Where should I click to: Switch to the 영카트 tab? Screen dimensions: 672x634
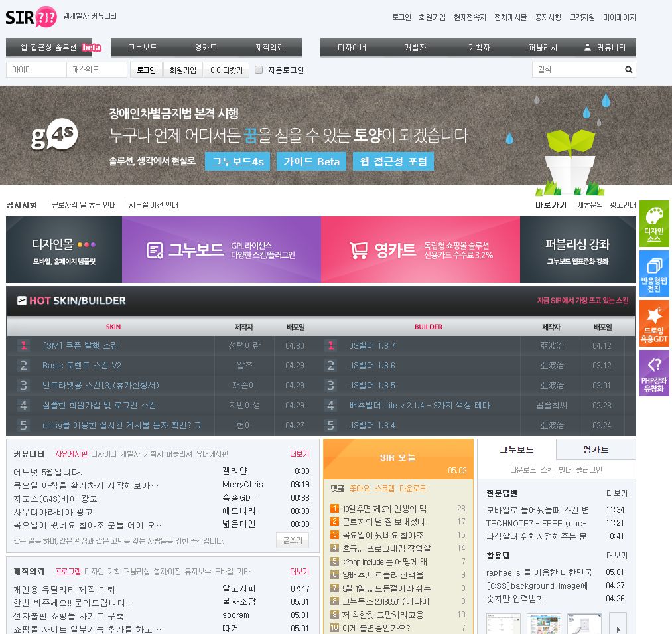point(595,449)
